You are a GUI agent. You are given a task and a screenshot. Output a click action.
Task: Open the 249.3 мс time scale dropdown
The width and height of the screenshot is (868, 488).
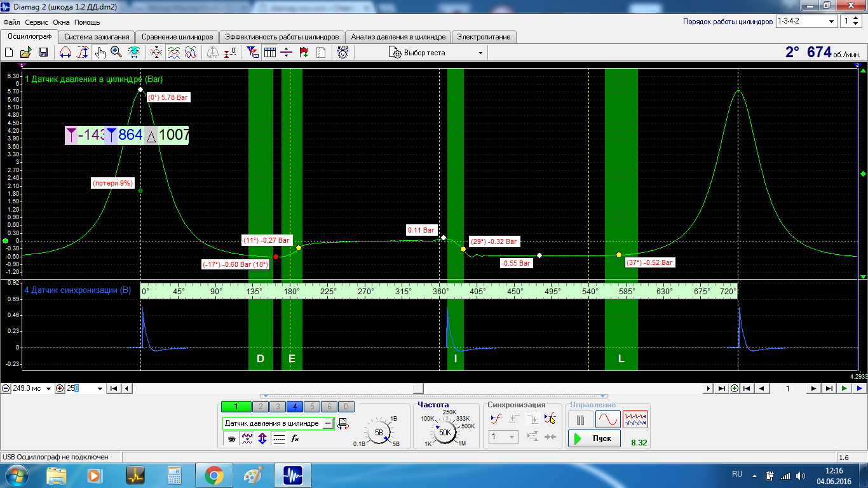point(49,388)
